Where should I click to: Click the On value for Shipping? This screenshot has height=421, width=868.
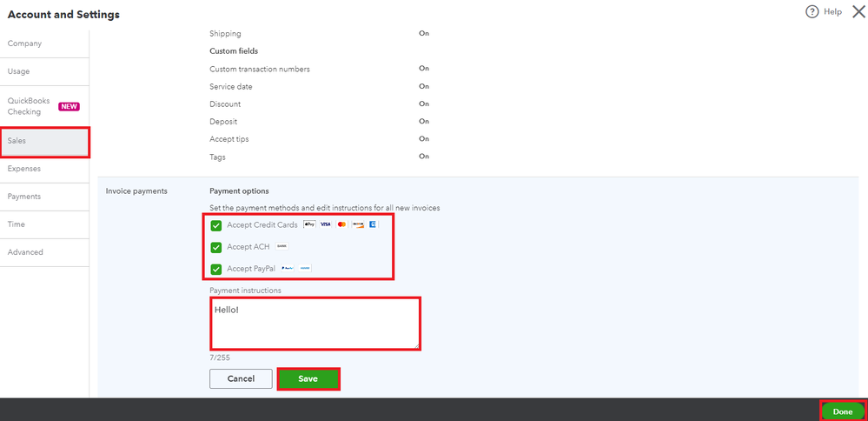(x=424, y=33)
